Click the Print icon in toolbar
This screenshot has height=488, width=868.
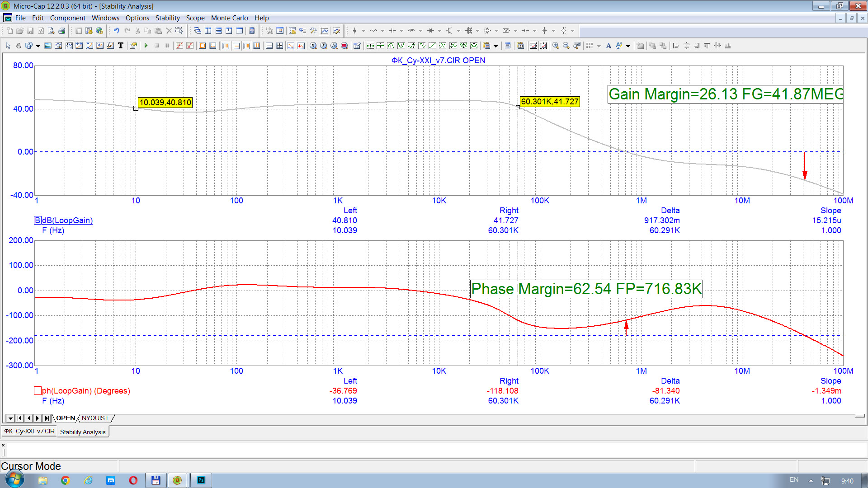pyautogui.click(x=62, y=31)
